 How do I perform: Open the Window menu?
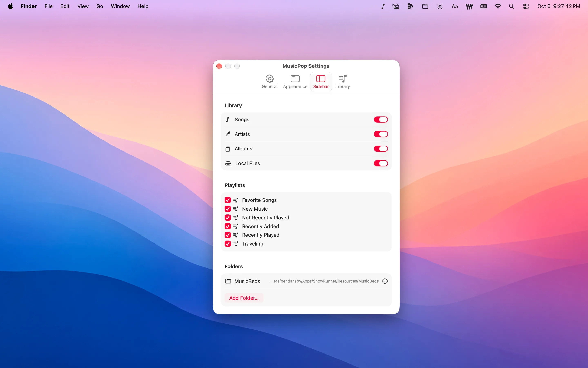click(x=120, y=6)
